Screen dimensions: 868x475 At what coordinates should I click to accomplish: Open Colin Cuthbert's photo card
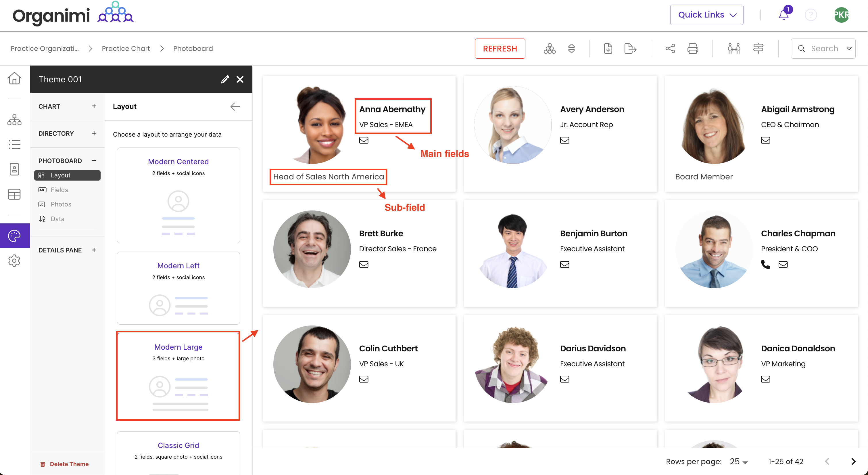pos(359,368)
